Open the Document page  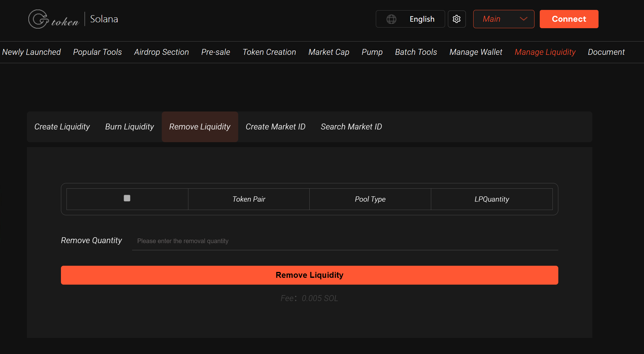[606, 52]
